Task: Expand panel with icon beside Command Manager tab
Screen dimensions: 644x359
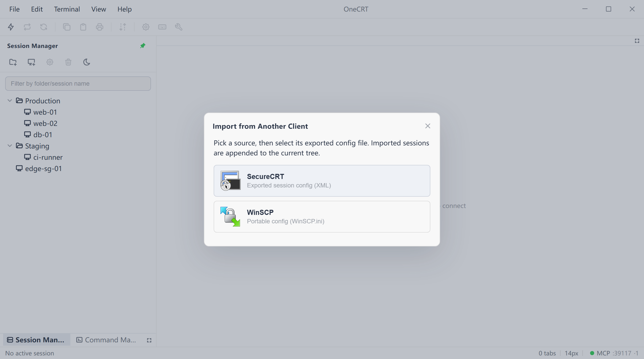Action: click(149, 340)
